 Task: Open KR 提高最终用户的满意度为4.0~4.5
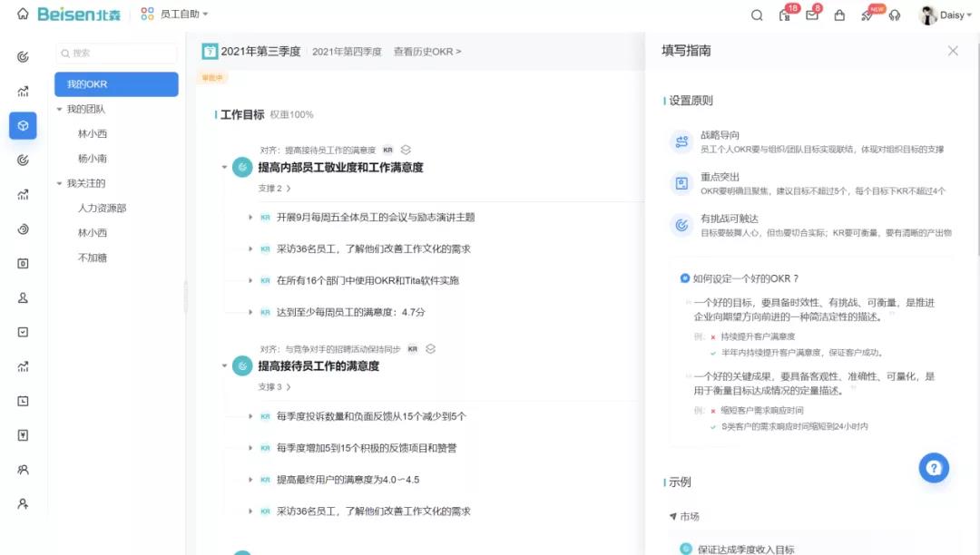[348, 480]
